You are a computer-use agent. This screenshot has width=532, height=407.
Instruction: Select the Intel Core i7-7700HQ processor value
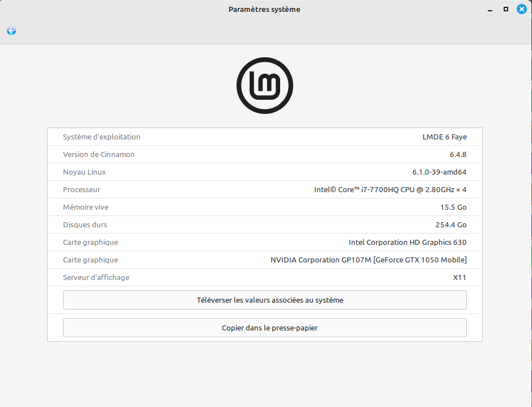tap(390, 189)
